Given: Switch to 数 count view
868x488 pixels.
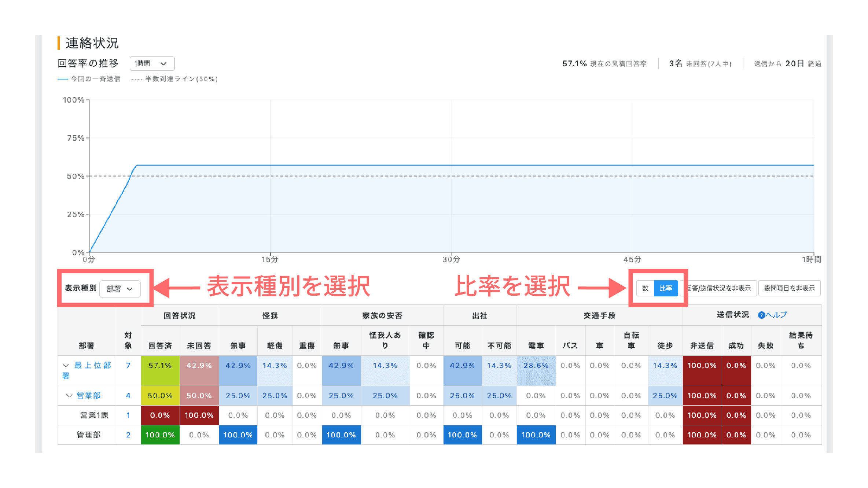Looking at the screenshot, I should click(645, 288).
